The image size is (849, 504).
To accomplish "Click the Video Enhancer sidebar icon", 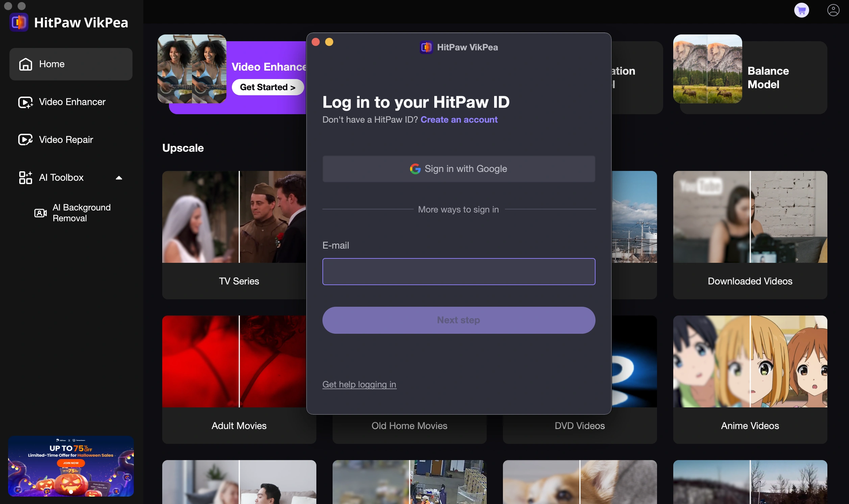I will [25, 102].
